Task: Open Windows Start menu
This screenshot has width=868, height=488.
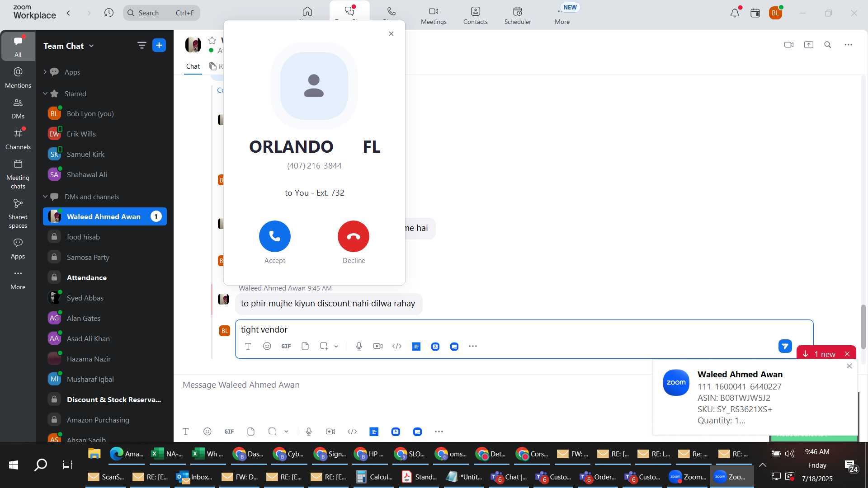Action: click(14, 465)
